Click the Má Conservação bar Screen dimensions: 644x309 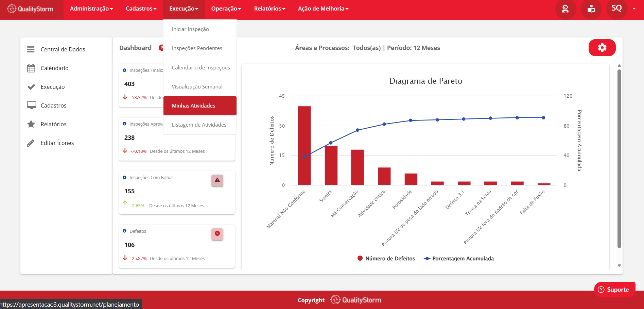(x=358, y=167)
